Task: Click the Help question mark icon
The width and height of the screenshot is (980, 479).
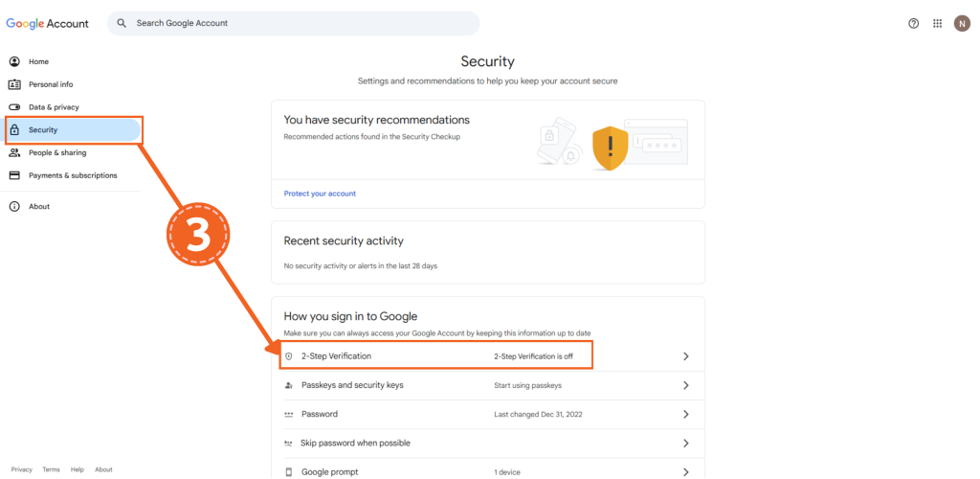Action: pyautogui.click(x=914, y=23)
